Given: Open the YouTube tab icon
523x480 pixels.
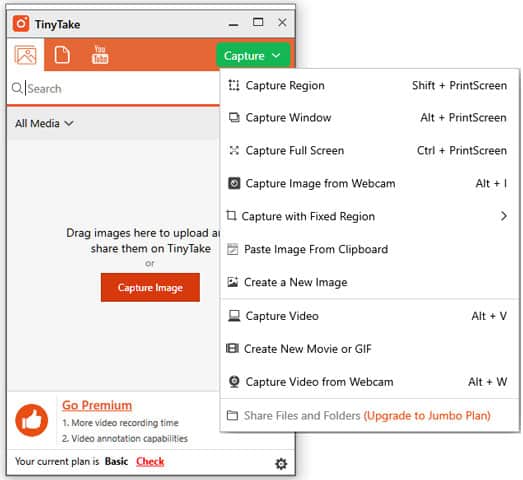Looking at the screenshot, I should (100, 55).
